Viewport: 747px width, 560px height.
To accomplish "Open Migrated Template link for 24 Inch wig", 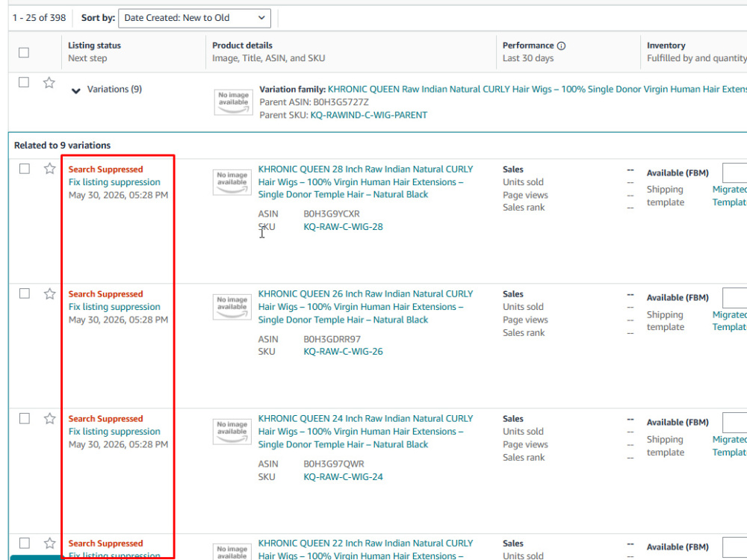I will 729,446.
